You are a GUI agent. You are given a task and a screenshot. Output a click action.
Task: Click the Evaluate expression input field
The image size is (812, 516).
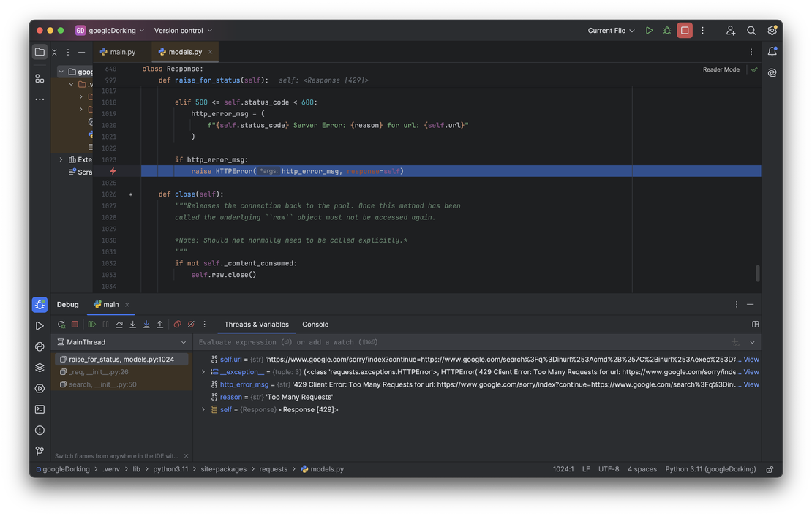(439, 342)
